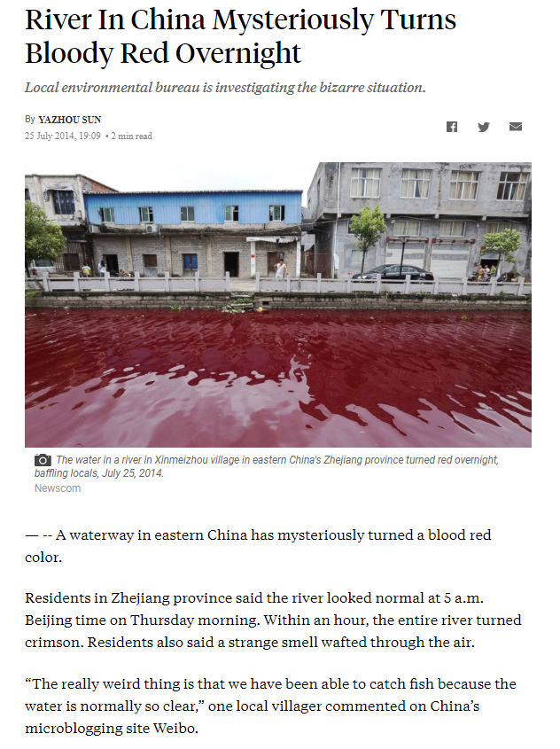Share the article on Twitter

click(x=484, y=127)
